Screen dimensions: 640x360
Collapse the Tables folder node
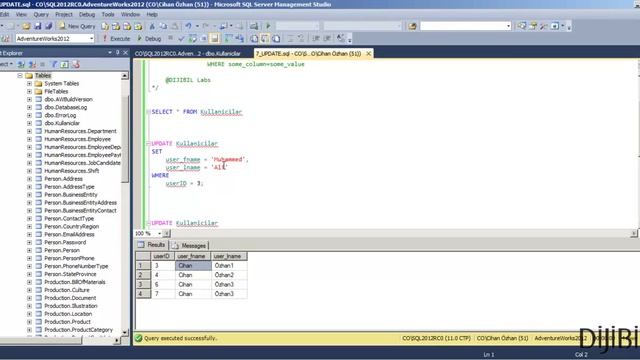coord(20,76)
